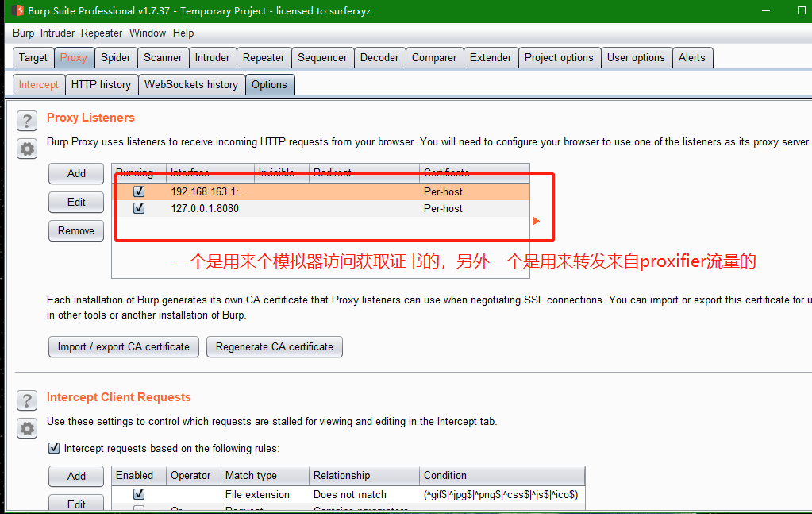Click the Burp Suite logo in title bar
Image resolution: width=812 pixels, height=514 pixels.
[17, 10]
